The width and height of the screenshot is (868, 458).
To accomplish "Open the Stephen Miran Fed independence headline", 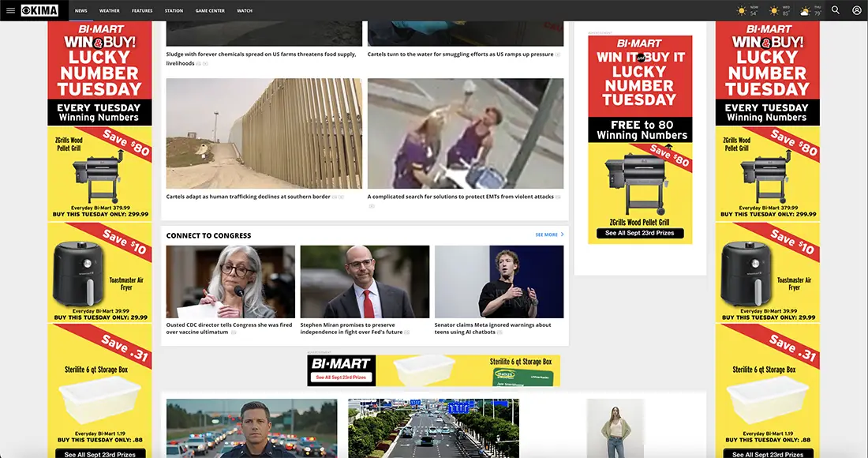I will pos(351,328).
